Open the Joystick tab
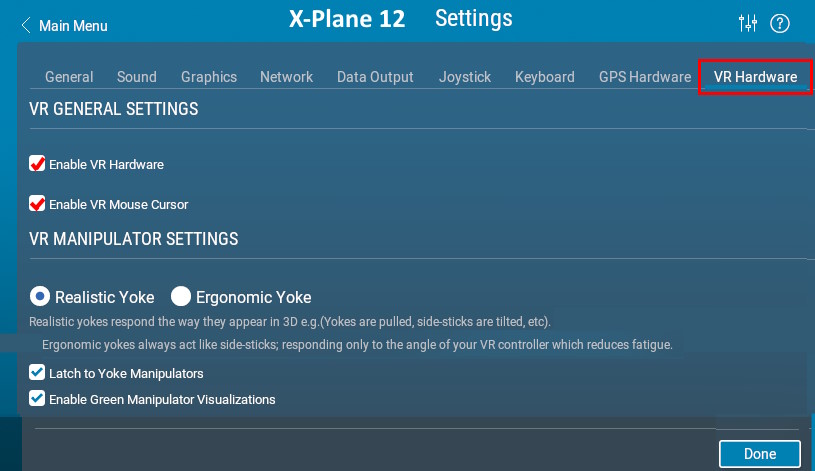Image resolution: width=815 pixels, height=471 pixels. [465, 77]
